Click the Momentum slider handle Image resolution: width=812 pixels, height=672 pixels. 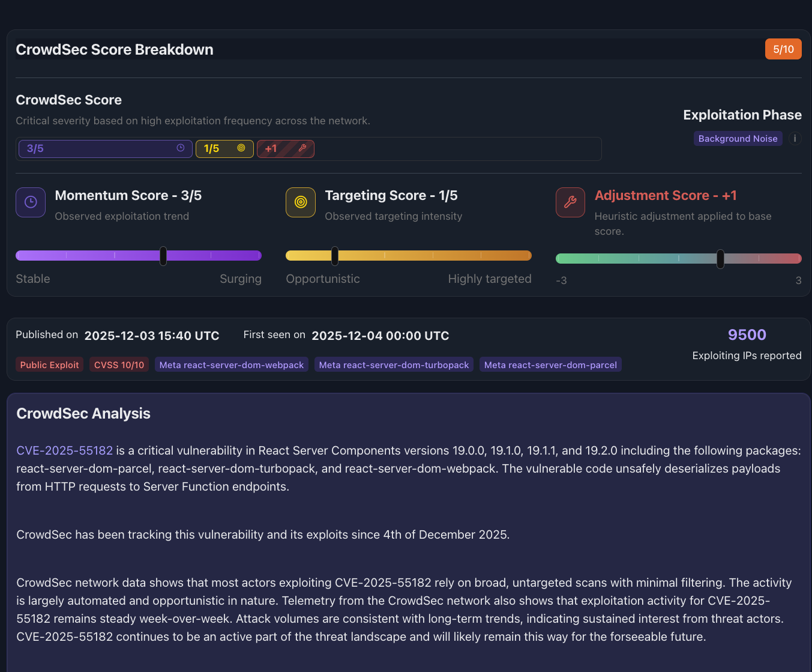(x=163, y=256)
